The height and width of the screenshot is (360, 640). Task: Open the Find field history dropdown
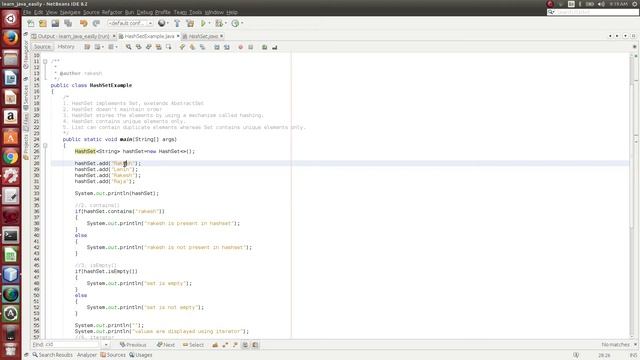pyautogui.click(x=106, y=345)
